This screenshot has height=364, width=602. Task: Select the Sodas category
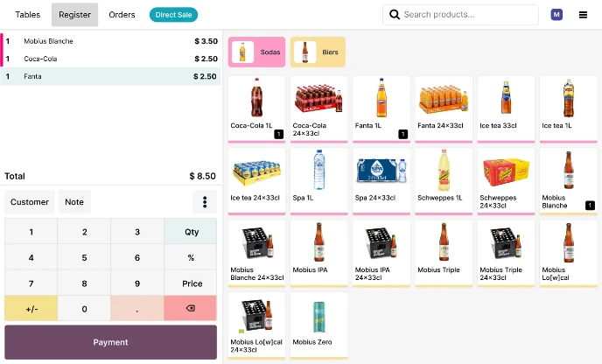click(x=256, y=52)
